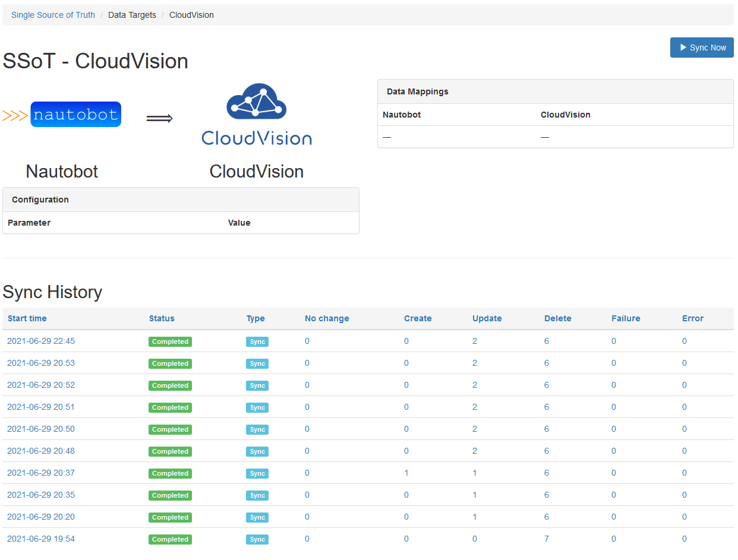Open the 2021-06-29 20:35 sync entry
738x560 pixels.
(x=41, y=495)
